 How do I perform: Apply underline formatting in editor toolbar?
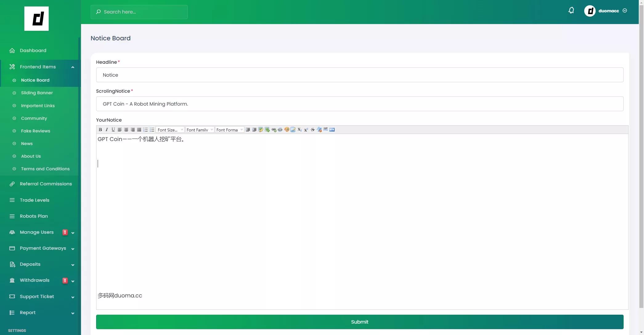click(x=113, y=130)
